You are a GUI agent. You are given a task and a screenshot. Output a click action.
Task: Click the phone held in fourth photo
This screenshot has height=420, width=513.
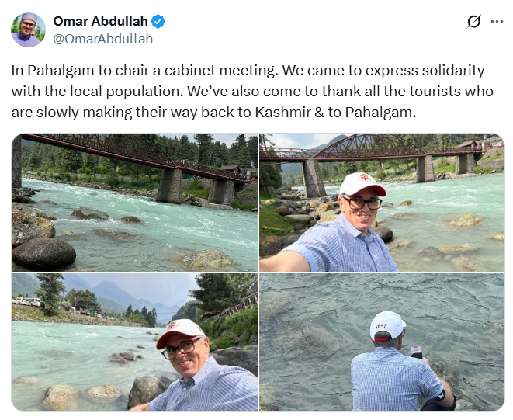click(x=417, y=352)
